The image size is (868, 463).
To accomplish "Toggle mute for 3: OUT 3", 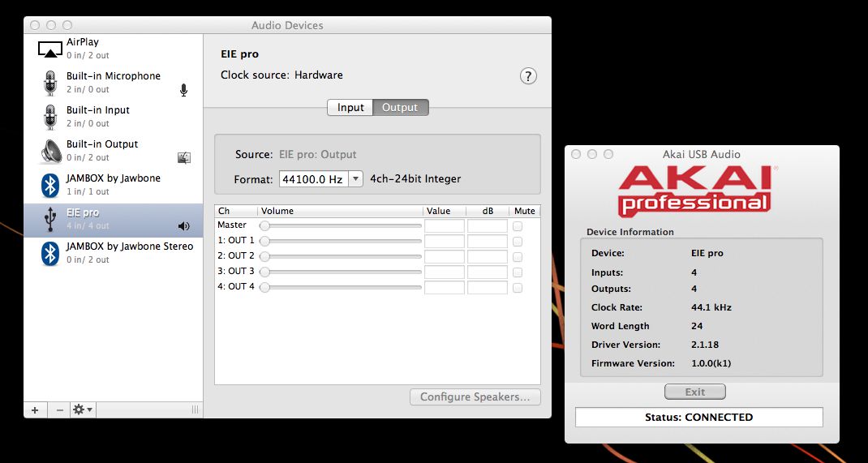I will pyautogui.click(x=517, y=272).
